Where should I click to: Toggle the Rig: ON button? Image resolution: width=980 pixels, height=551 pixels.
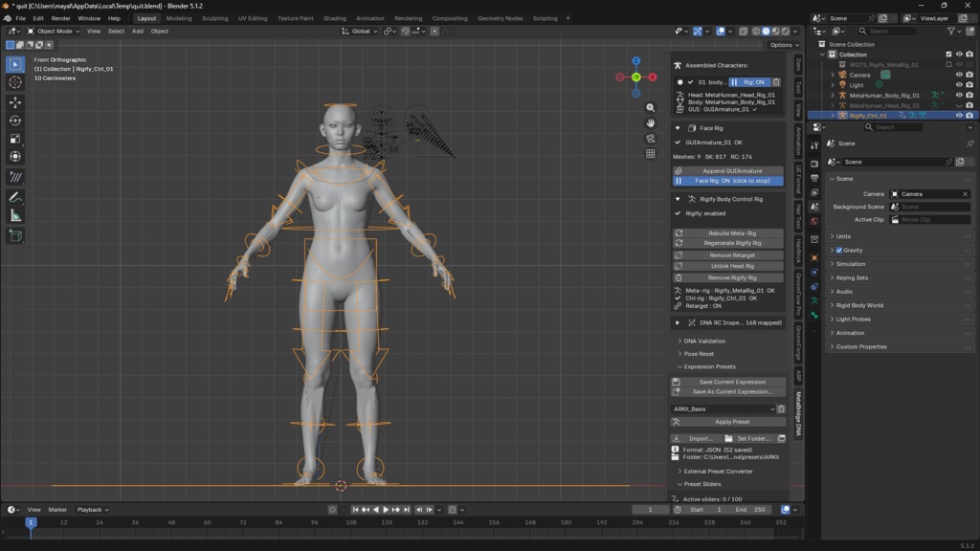pyautogui.click(x=748, y=82)
